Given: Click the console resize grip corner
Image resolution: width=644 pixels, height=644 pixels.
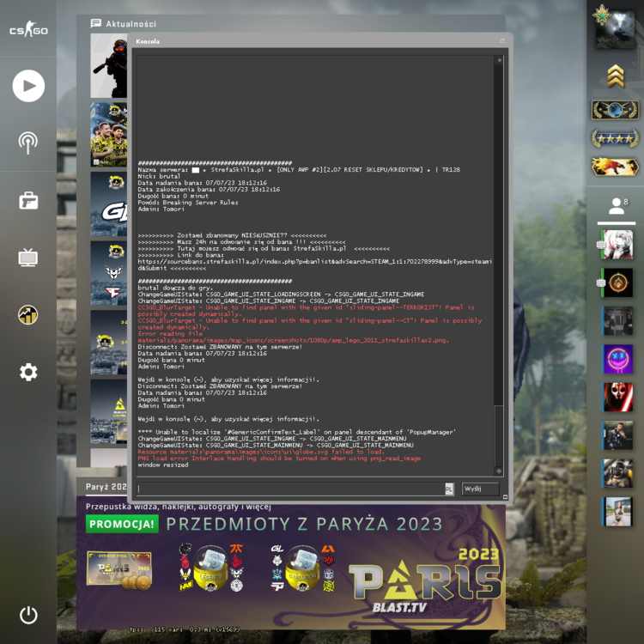Looking at the screenshot, I should click(x=505, y=497).
